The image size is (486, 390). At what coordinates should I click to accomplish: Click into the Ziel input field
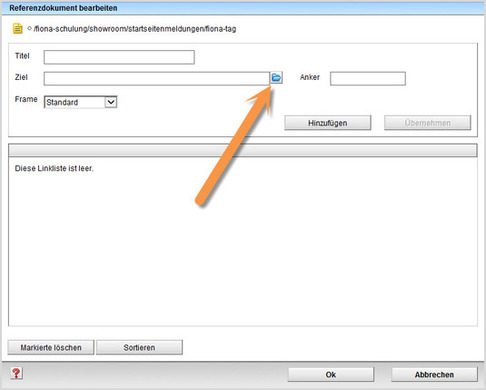click(157, 79)
